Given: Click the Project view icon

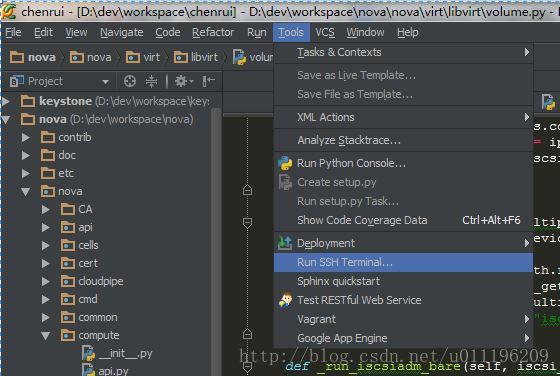Looking at the screenshot, I should 17,81.
